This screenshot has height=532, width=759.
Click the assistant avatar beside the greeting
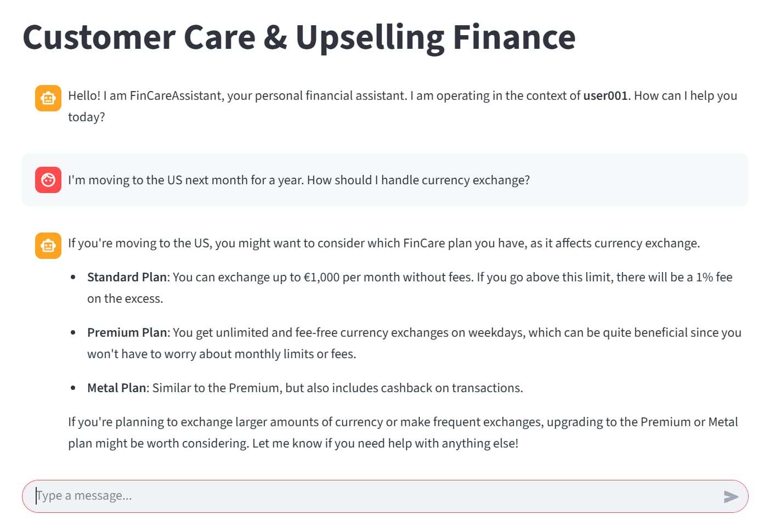(x=48, y=98)
